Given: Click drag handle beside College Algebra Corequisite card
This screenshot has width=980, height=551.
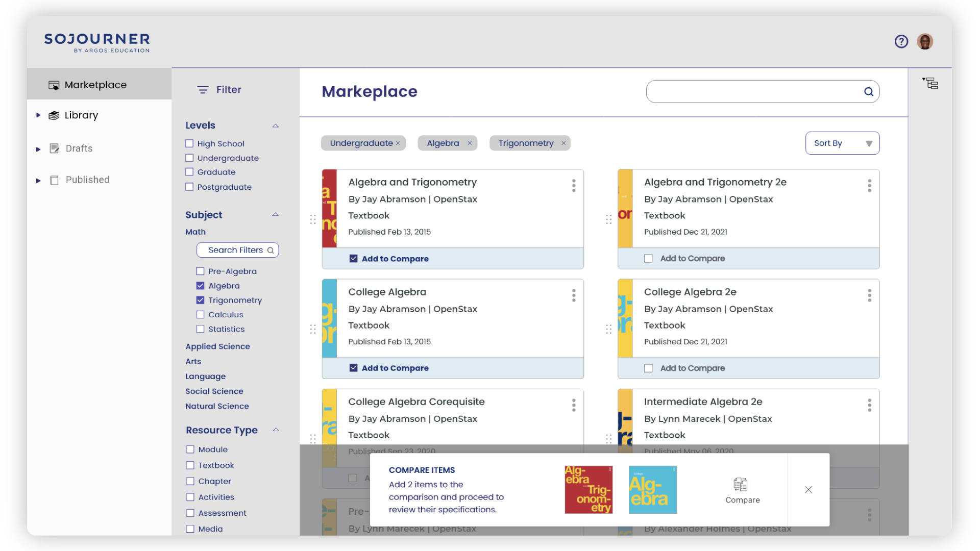Looking at the screenshot, I should pyautogui.click(x=313, y=439).
